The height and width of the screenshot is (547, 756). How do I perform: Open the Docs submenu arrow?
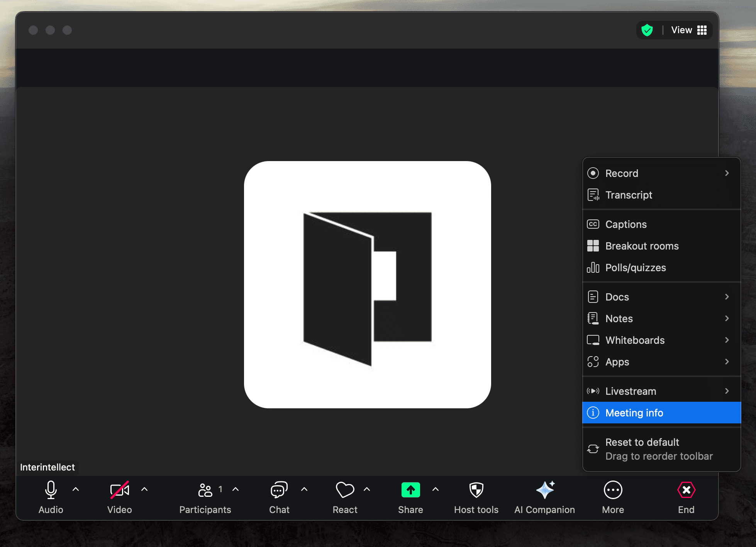[727, 297]
